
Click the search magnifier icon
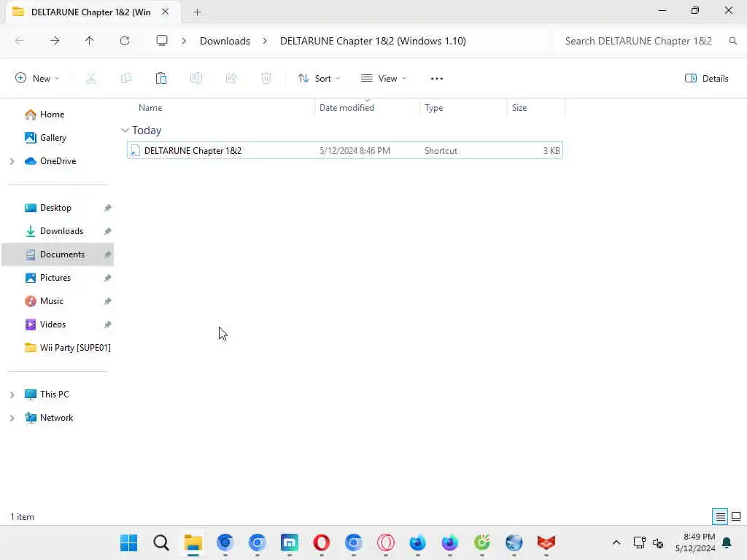732,41
